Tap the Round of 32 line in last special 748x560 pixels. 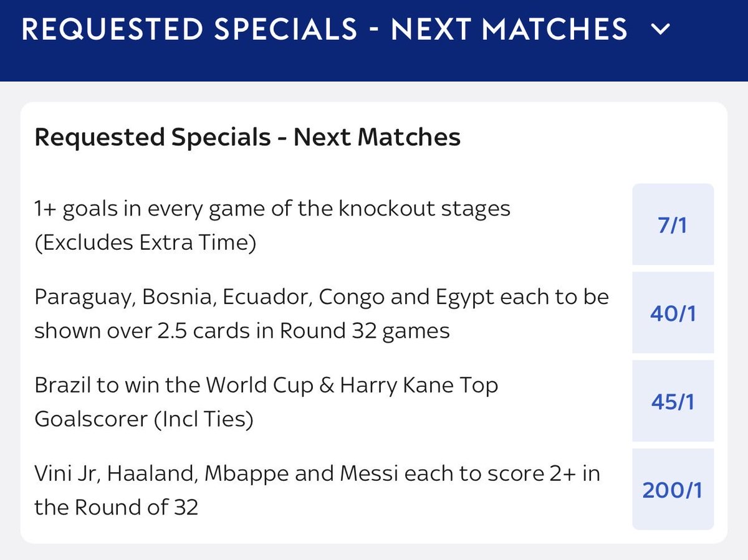click(x=116, y=508)
